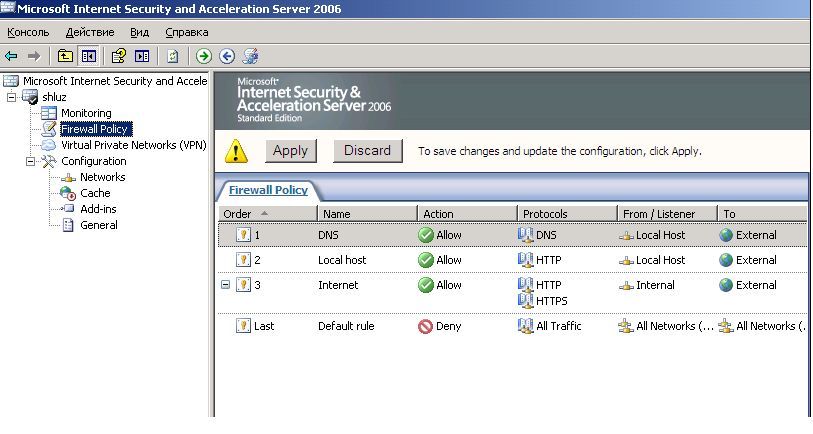813x434 pixels.
Task: Click the Protocols column header
Action: 567,214
